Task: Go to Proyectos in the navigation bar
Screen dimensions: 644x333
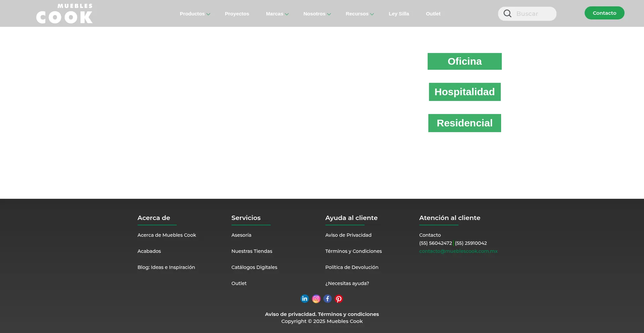Action: tap(237, 14)
